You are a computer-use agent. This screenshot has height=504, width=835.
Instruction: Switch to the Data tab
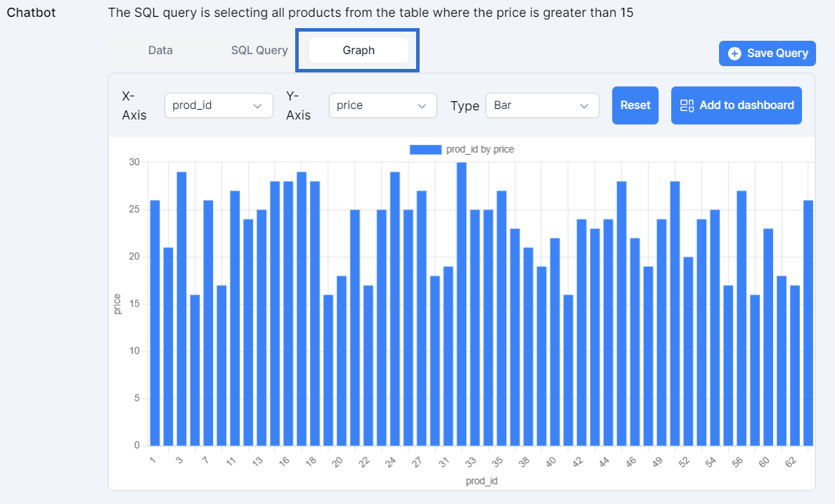[x=160, y=51]
